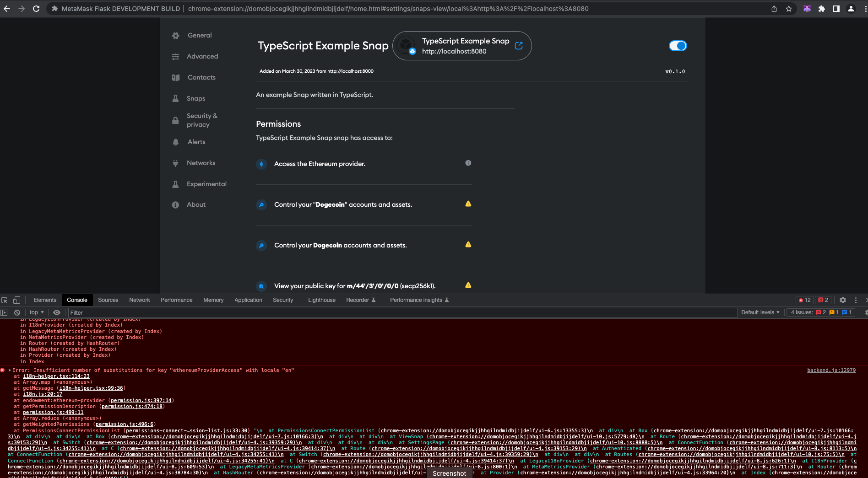Open the snap's external link icon

click(519, 46)
